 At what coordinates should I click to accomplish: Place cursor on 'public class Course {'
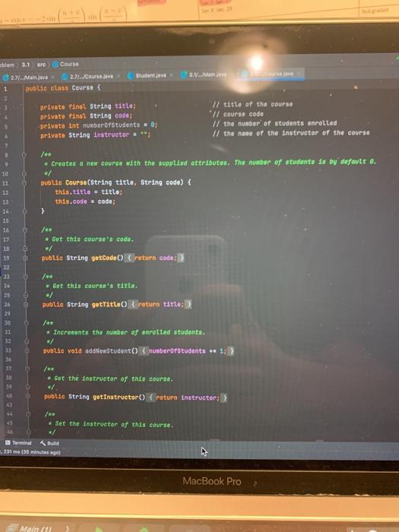click(x=63, y=88)
